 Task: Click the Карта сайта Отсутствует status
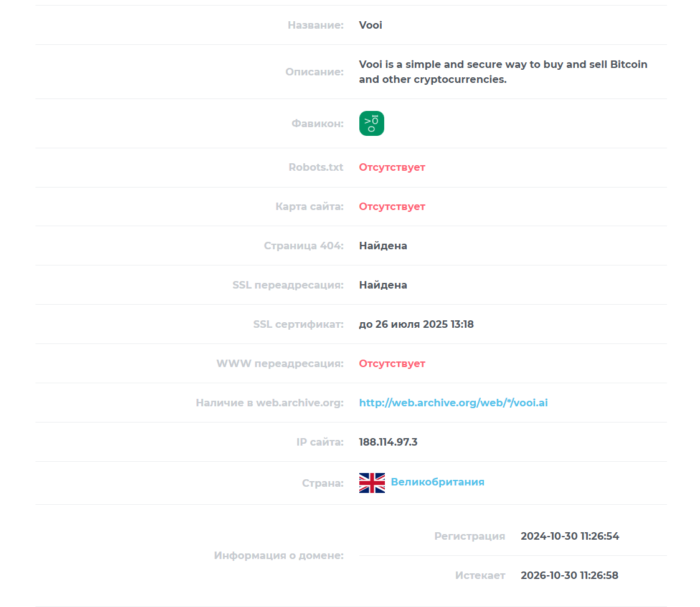click(392, 206)
